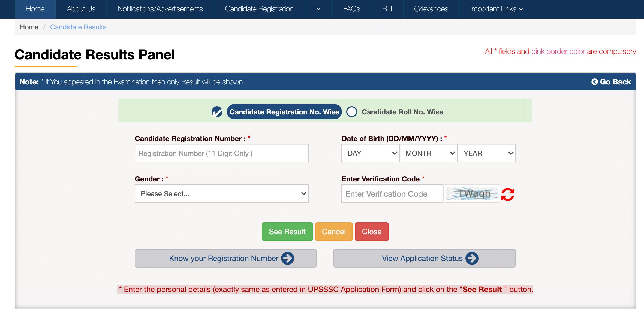
Task: Open the Candidate Registration menu item
Action: (259, 9)
